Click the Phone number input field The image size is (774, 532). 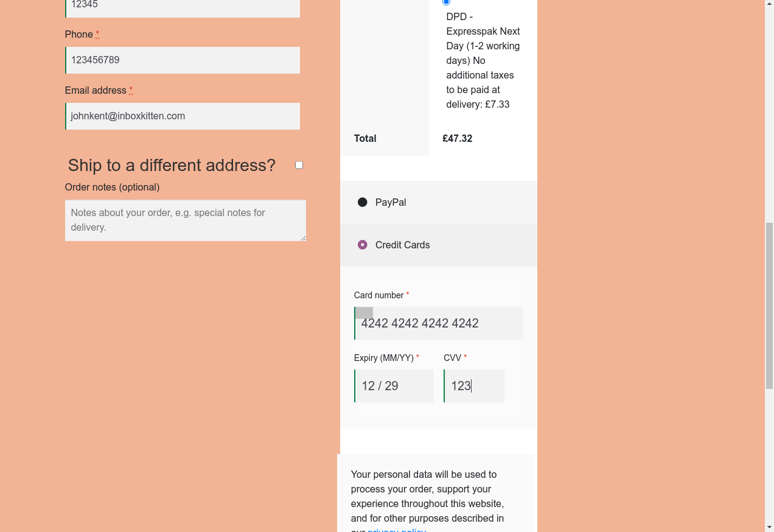click(x=183, y=60)
